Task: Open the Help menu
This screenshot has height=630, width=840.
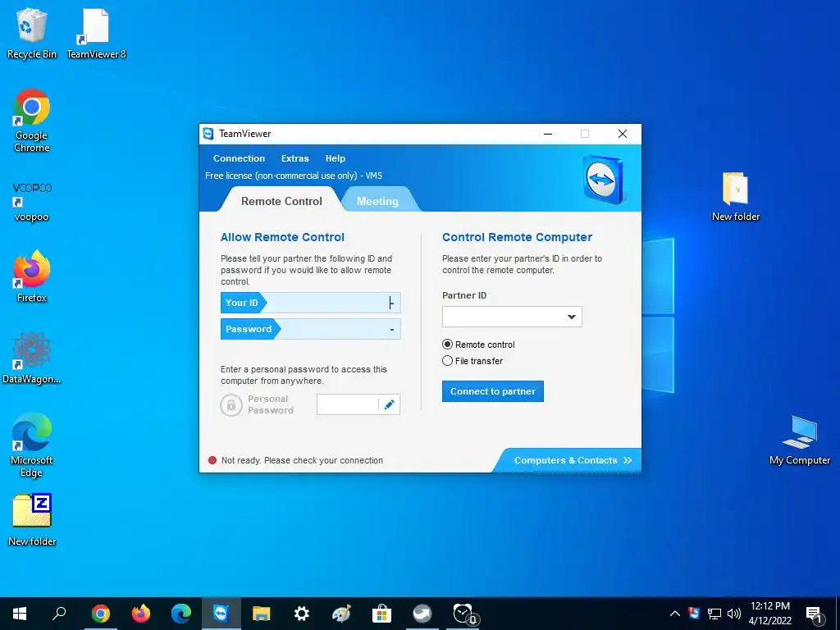Action: [336, 158]
